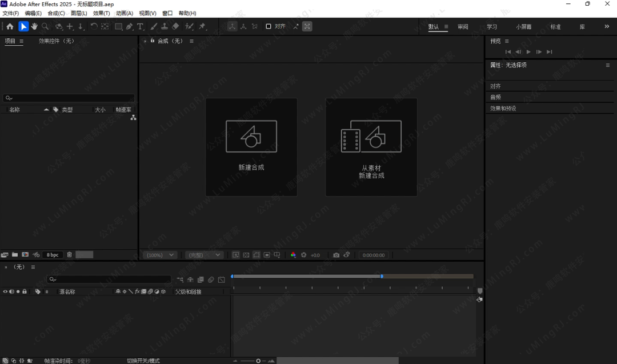This screenshot has height=364, width=617.
Task: Open the 合成(C) menu
Action: coord(56,13)
